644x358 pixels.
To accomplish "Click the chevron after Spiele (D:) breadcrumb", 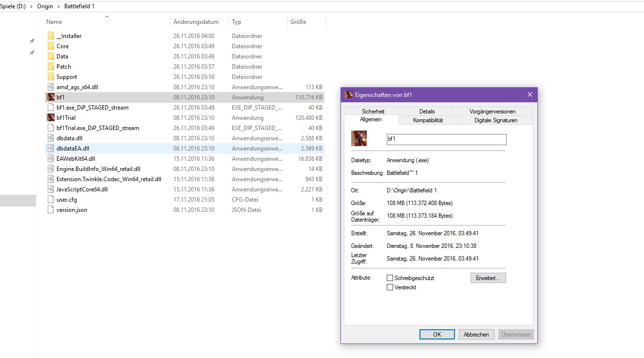I will 31,6.
